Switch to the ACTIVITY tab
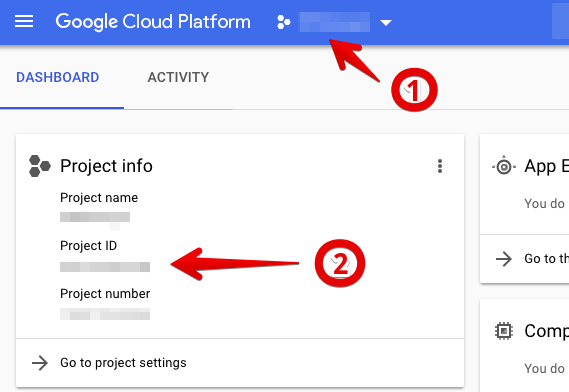 tap(178, 77)
